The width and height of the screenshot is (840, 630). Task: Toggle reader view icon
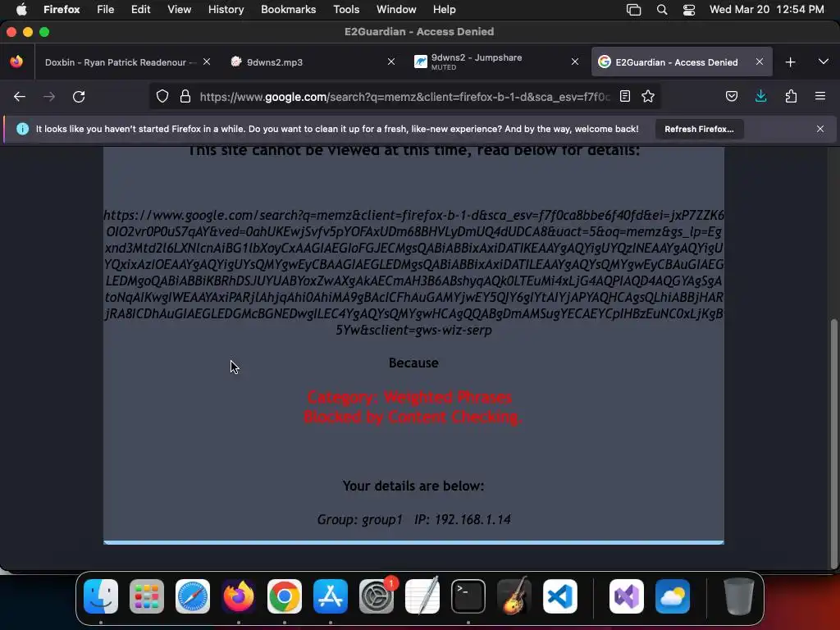pyautogui.click(x=624, y=97)
